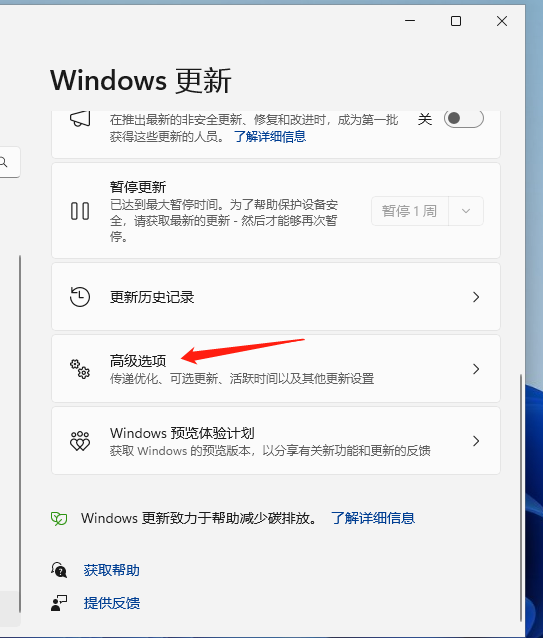
Task: Click the 获取 Windows 的预览版本 description text
Action: [270, 450]
